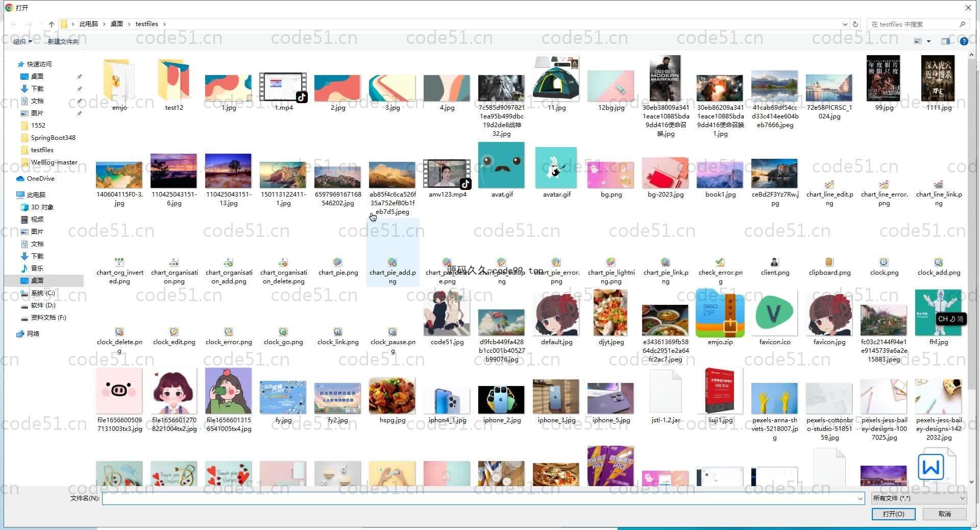The image size is (980, 530).
Task: Open SpringBoot348 folder in sidebar
Action: [x=53, y=138]
